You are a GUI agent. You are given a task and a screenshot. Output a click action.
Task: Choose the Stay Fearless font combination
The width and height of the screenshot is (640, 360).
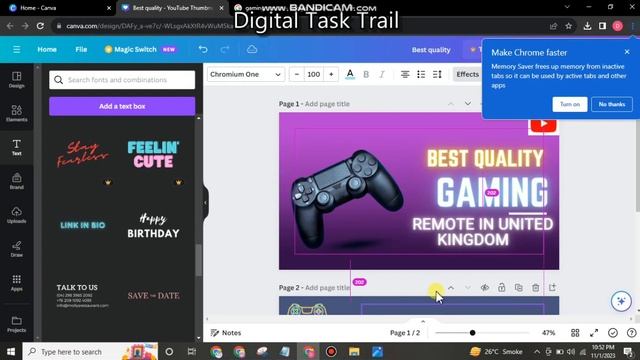coord(82,154)
